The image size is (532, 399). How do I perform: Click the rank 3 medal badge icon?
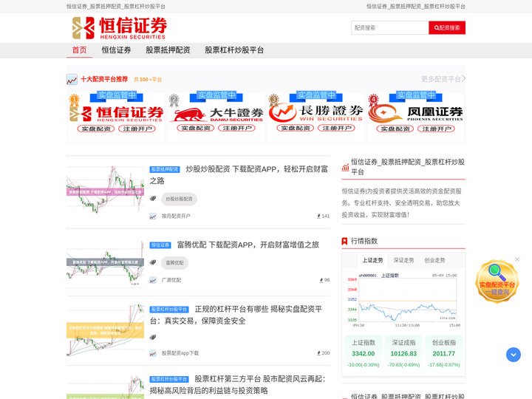pos(273,100)
